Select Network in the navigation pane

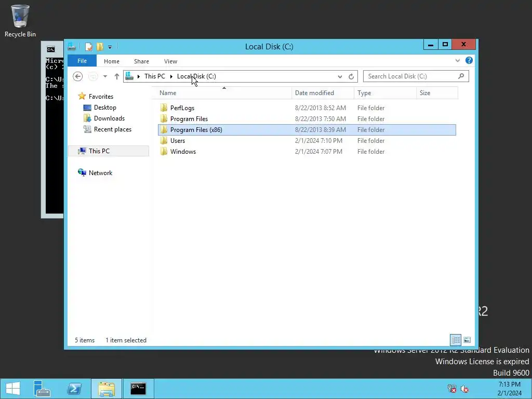(x=100, y=172)
